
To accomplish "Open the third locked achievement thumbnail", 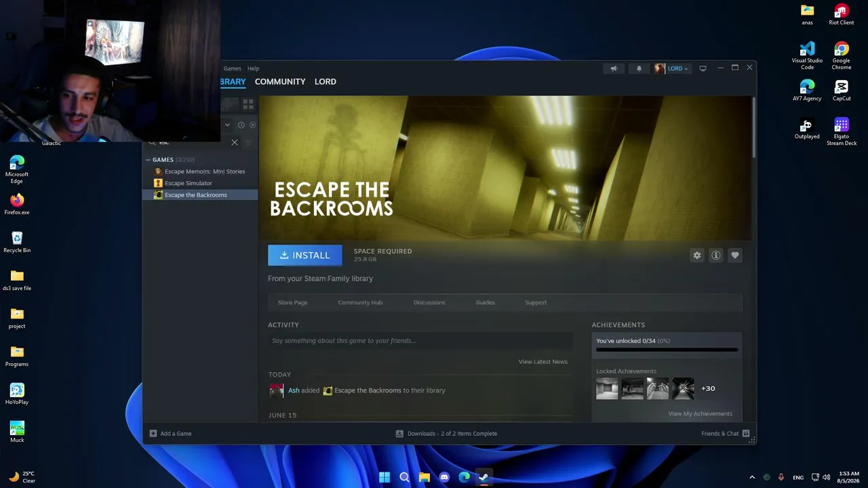I will click(x=658, y=388).
